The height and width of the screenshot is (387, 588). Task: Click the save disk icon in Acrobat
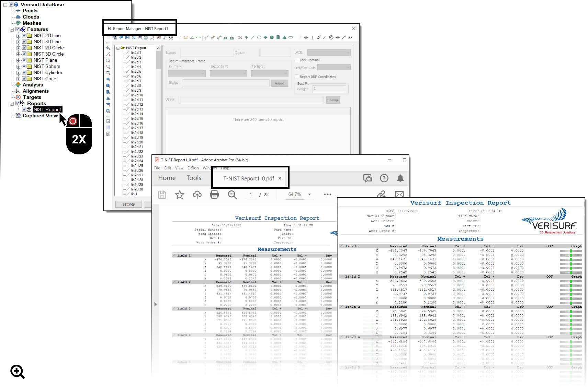click(x=162, y=195)
